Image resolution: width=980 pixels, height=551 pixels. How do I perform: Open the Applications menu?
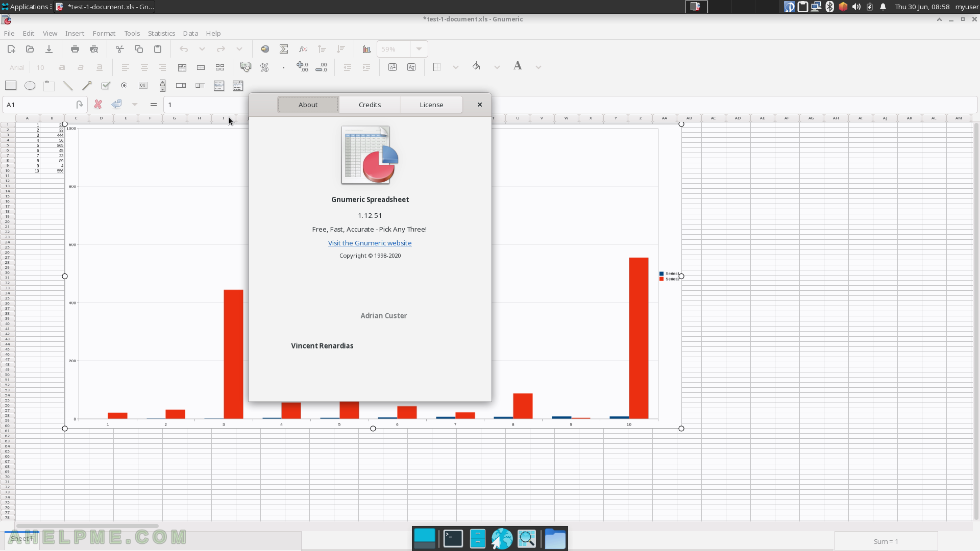click(x=26, y=7)
